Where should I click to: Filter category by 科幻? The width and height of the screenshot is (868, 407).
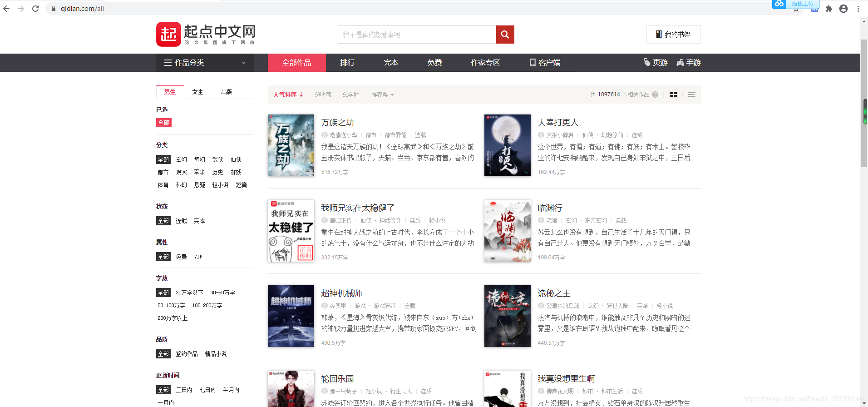(x=181, y=185)
